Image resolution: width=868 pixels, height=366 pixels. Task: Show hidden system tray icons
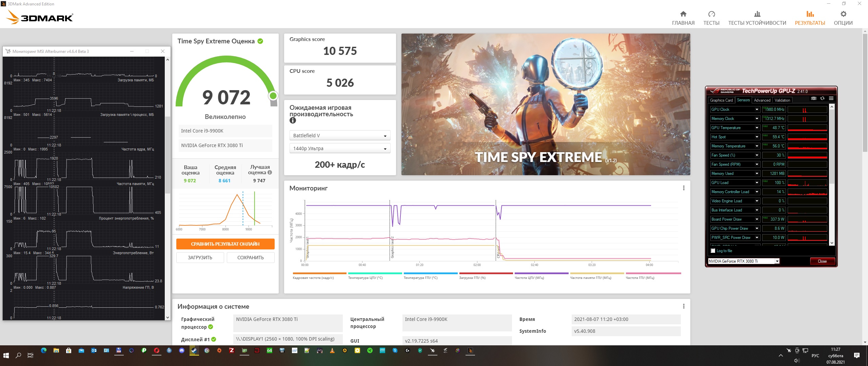point(781,355)
